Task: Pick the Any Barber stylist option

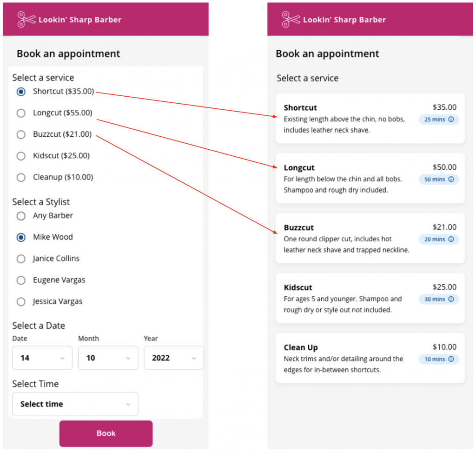Action: (21, 216)
